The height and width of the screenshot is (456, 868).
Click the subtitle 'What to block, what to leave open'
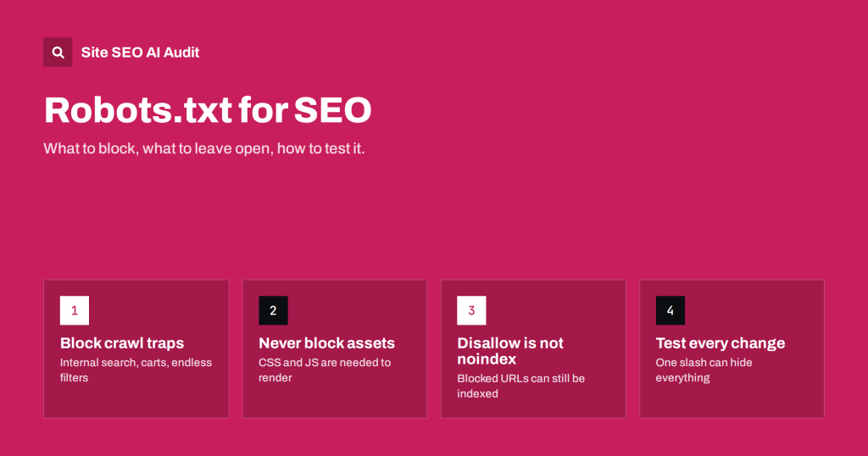(x=203, y=148)
